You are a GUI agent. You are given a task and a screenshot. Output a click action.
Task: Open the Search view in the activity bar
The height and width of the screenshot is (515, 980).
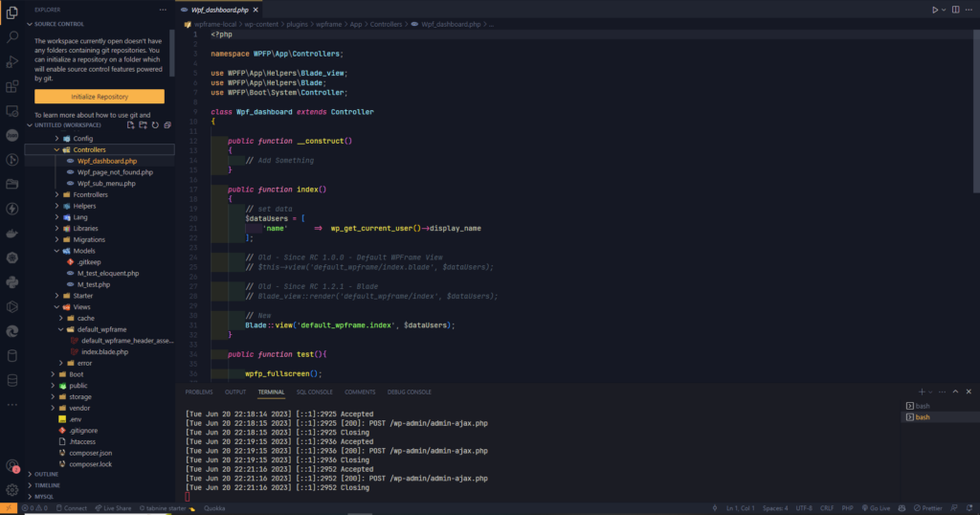[11, 37]
